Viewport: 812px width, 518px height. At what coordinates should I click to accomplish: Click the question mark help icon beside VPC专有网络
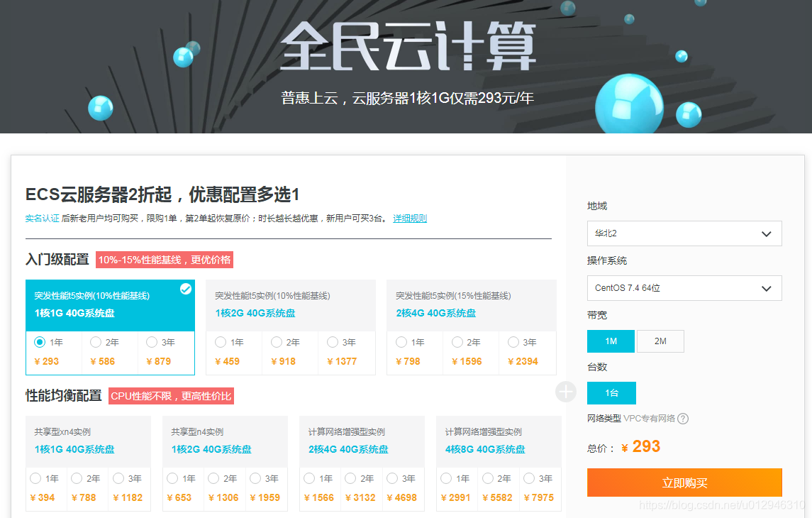tap(683, 419)
